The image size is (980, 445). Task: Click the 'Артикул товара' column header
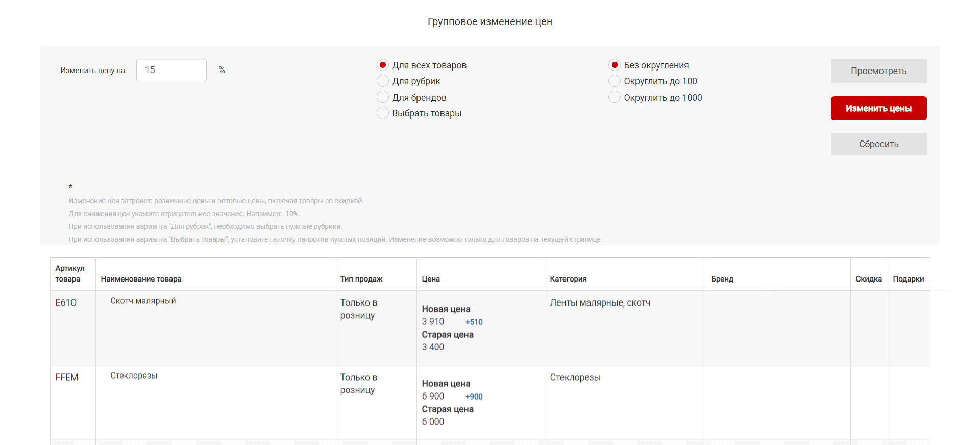click(70, 274)
